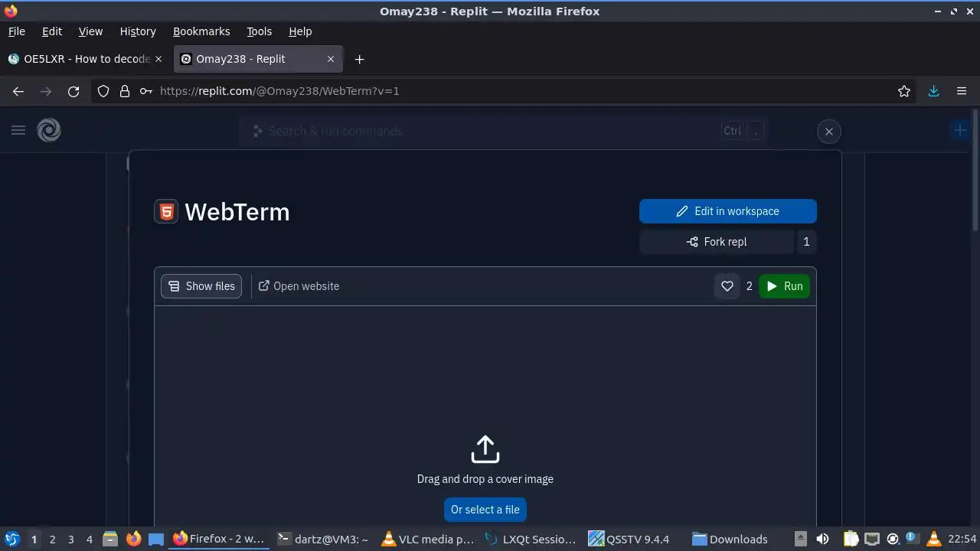Click the HTML5 icon beside WebTerm

coord(166,211)
